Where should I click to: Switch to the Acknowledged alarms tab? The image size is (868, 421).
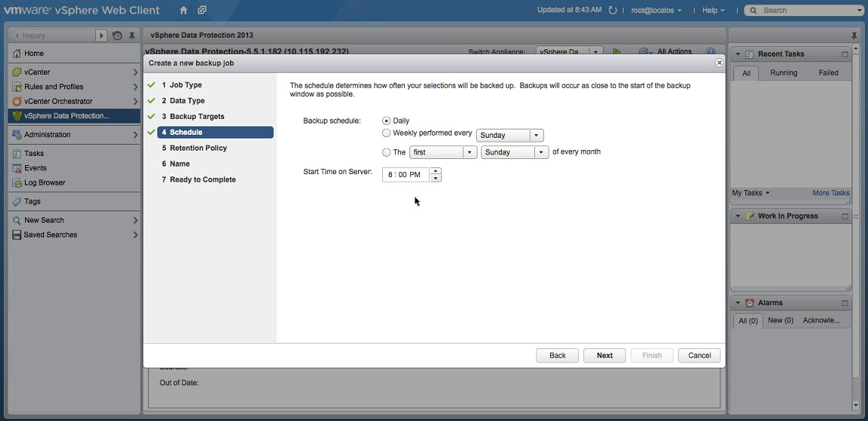tap(822, 320)
